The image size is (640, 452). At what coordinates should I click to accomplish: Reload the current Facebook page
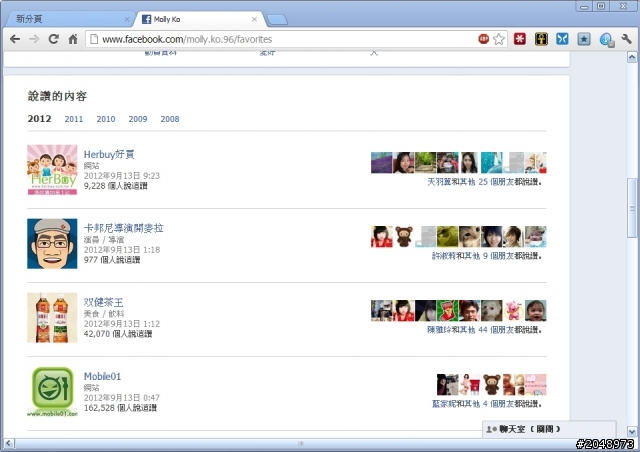point(53,39)
